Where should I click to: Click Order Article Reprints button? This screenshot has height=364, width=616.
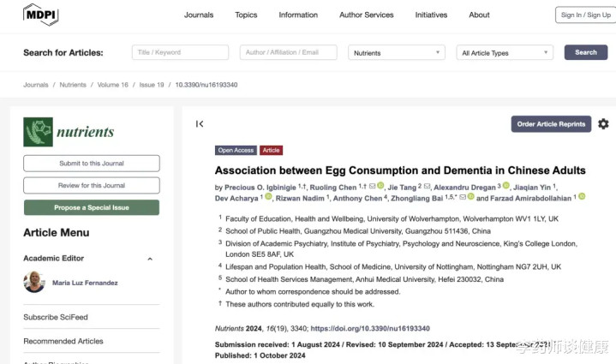click(551, 124)
